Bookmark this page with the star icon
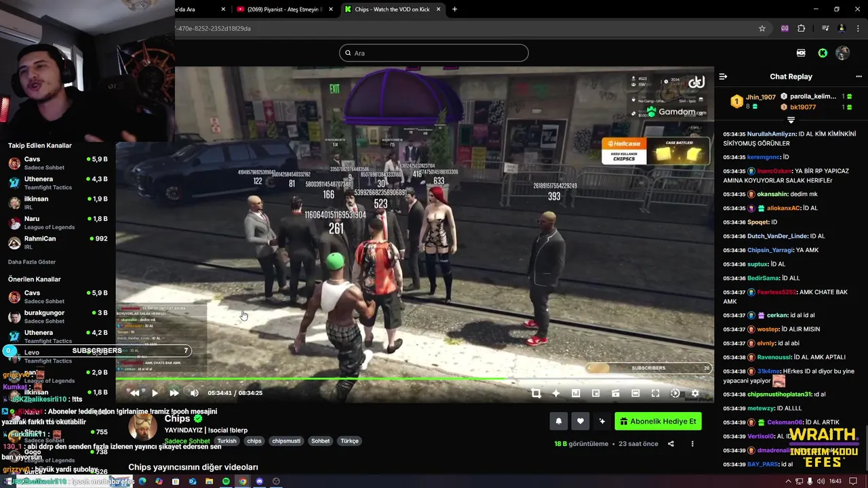The image size is (868, 488). 762,28
